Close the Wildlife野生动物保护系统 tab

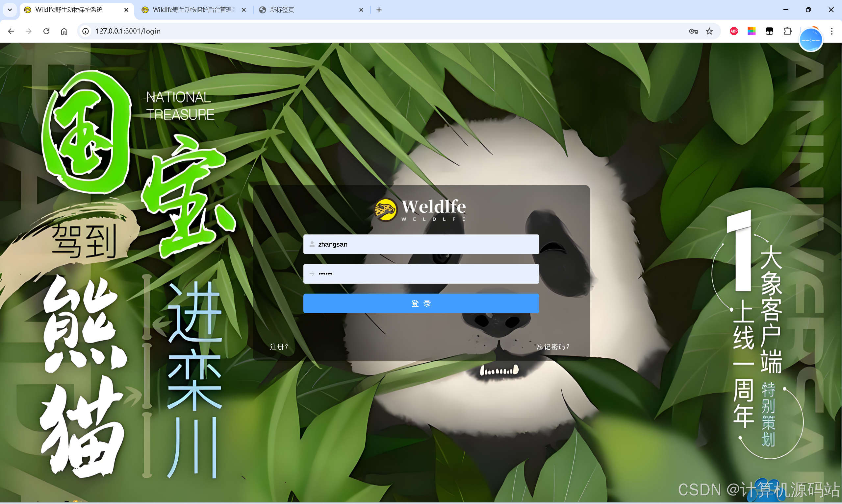pos(126,10)
